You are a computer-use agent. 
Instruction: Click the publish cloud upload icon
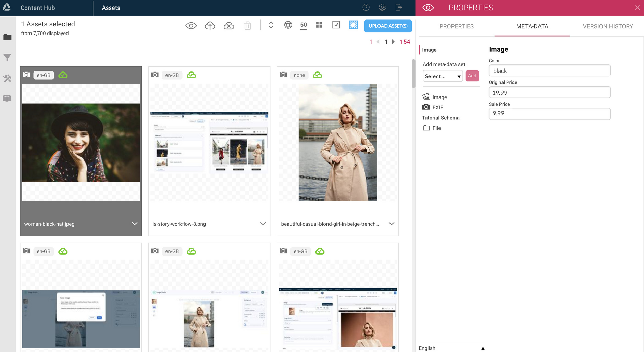click(210, 26)
